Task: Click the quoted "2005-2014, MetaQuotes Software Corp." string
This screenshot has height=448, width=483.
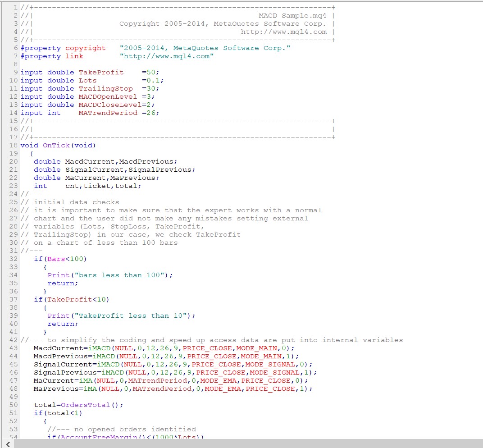Action: (x=205, y=48)
